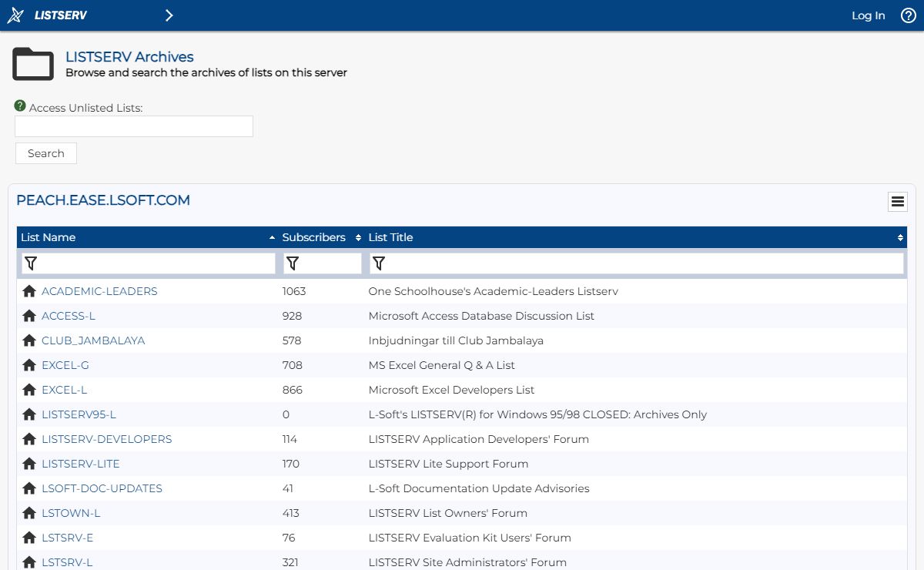
Task: Click title 'LISTSERV Evaluation Kit Users' Forum'
Action: (x=470, y=538)
